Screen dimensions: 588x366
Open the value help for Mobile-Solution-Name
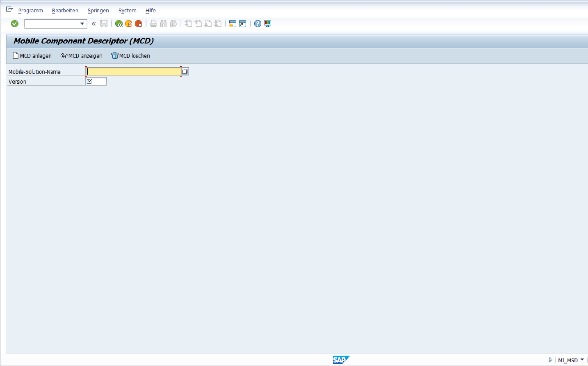pyautogui.click(x=185, y=71)
